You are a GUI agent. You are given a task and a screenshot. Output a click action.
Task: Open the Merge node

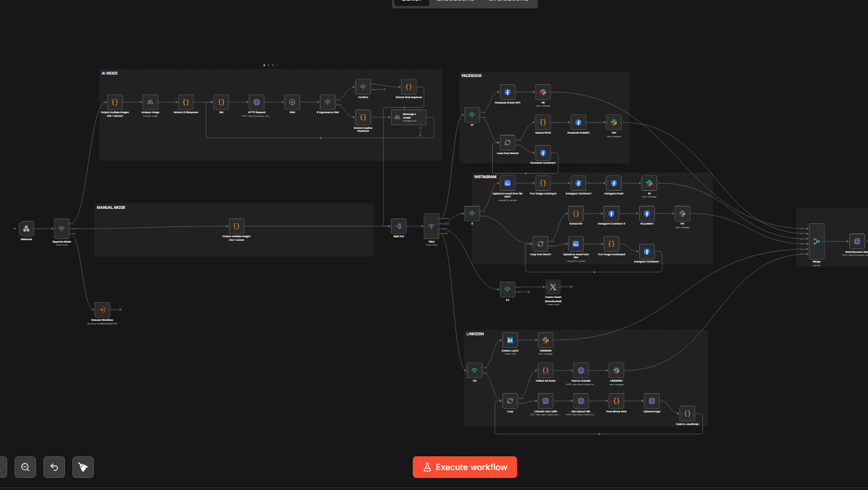[x=816, y=241]
